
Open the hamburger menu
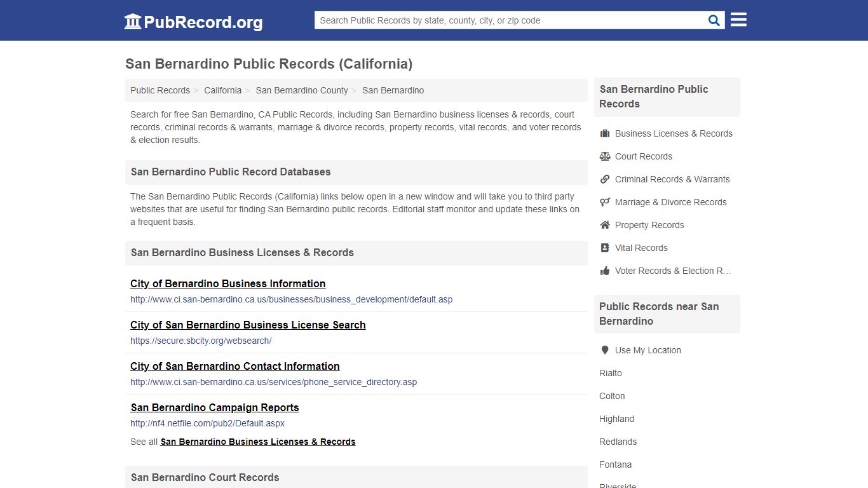click(x=738, y=20)
